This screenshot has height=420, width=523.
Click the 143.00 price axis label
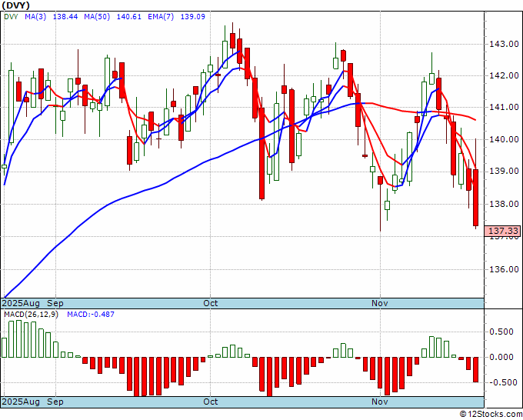[504, 44]
